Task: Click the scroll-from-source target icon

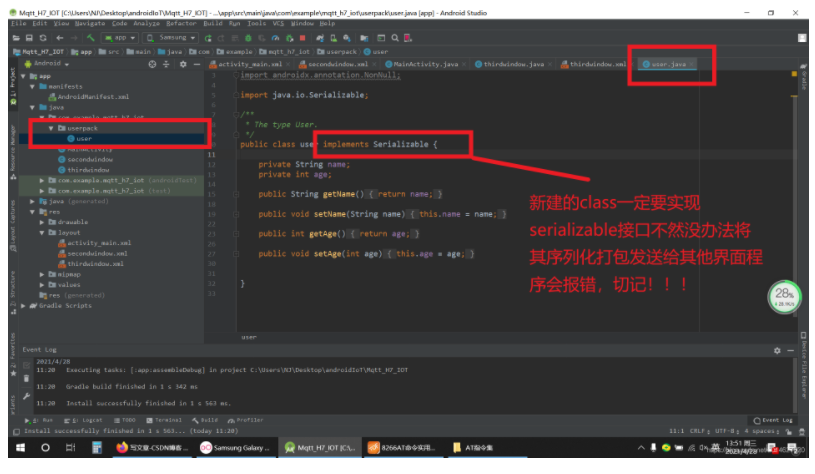Action: coord(152,64)
